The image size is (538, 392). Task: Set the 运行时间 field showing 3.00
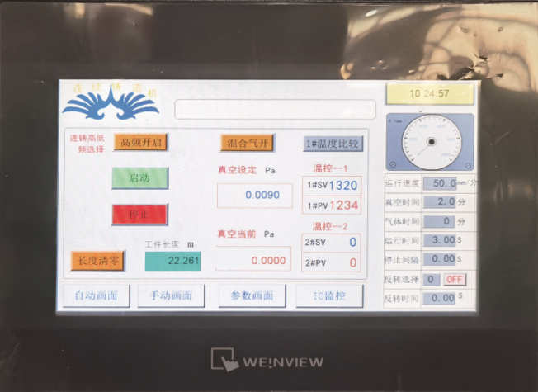click(440, 239)
